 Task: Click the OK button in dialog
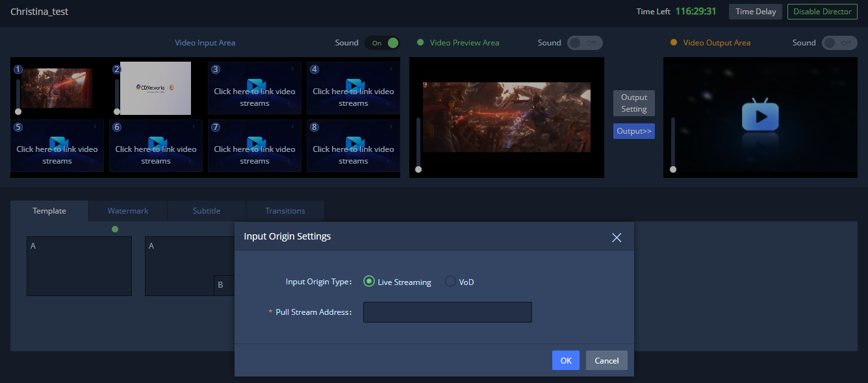pyautogui.click(x=566, y=360)
